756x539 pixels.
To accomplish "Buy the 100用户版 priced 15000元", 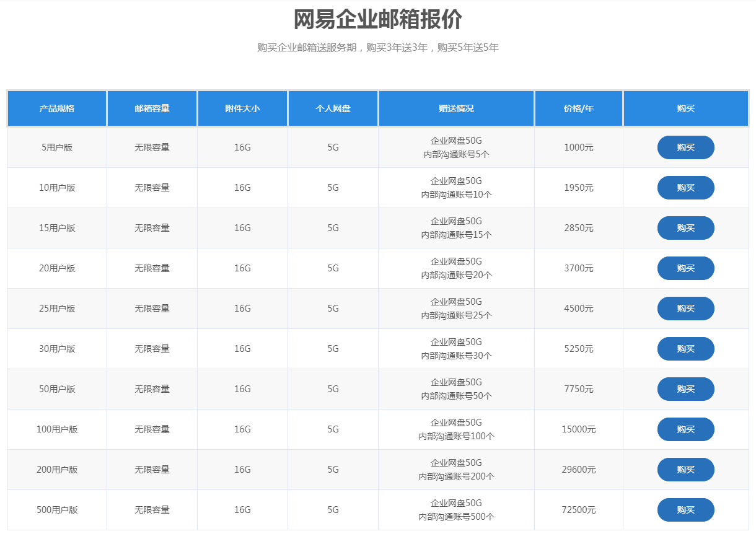I will (685, 429).
